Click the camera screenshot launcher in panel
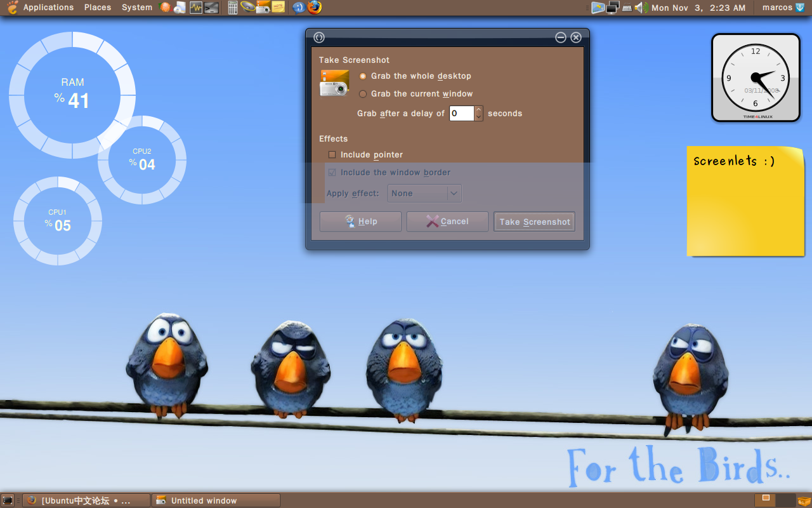Viewport: 812px width, 508px height. click(x=263, y=8)
